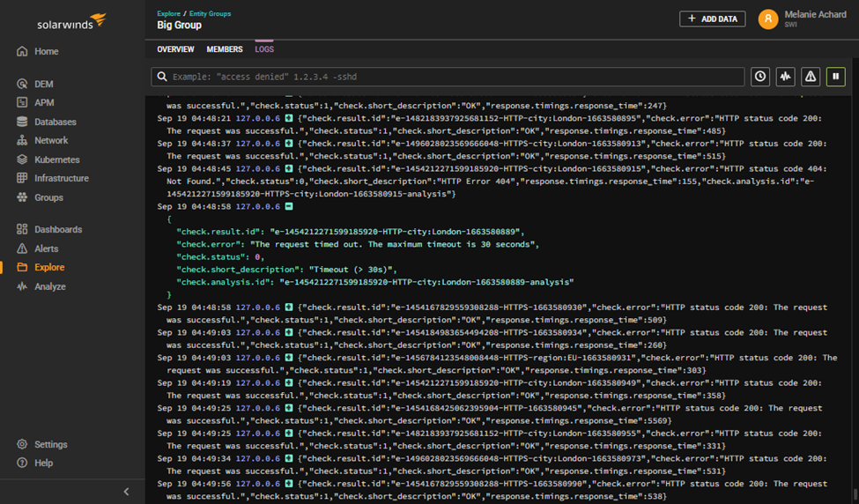Viewport: 859px width, 504px height.
Task: Open the time range clock icon
Action: [x=760, y=77]
